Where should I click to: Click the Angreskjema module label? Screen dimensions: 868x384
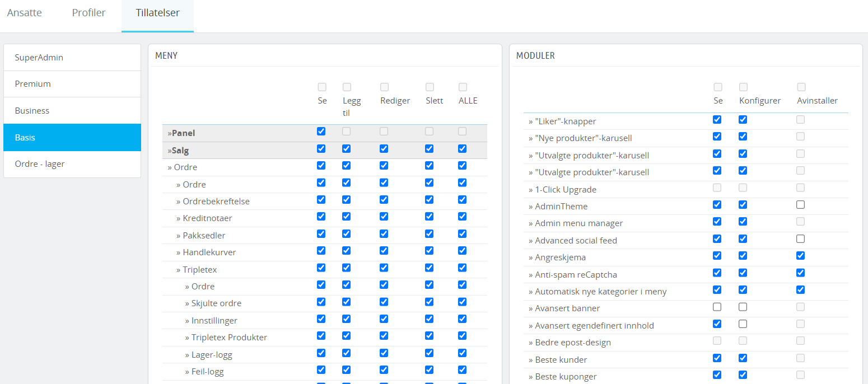557,257
